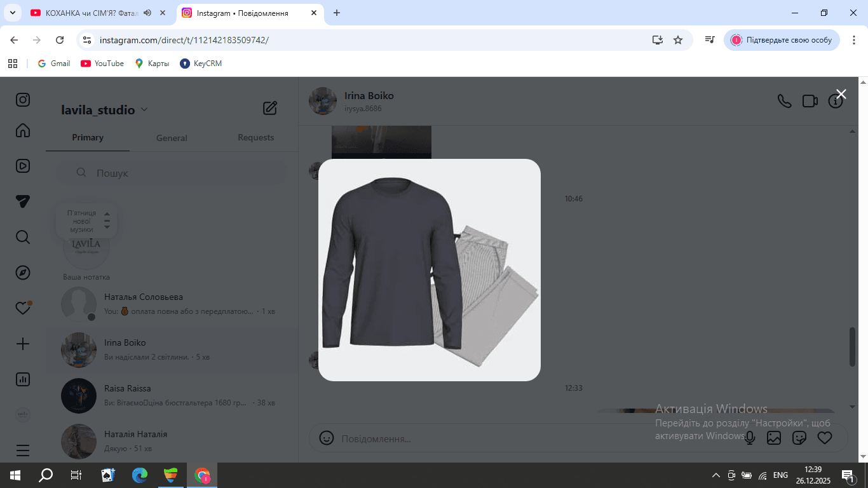
Task: Open the browser tab search dropdown
Action: [x=12, y=13]
